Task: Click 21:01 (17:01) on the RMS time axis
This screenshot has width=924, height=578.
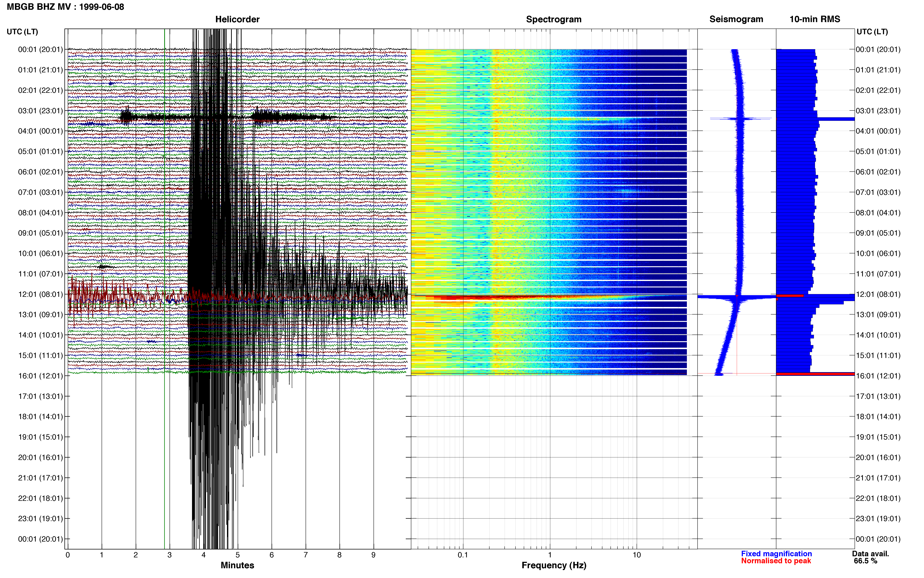Action: coord(878,478)
